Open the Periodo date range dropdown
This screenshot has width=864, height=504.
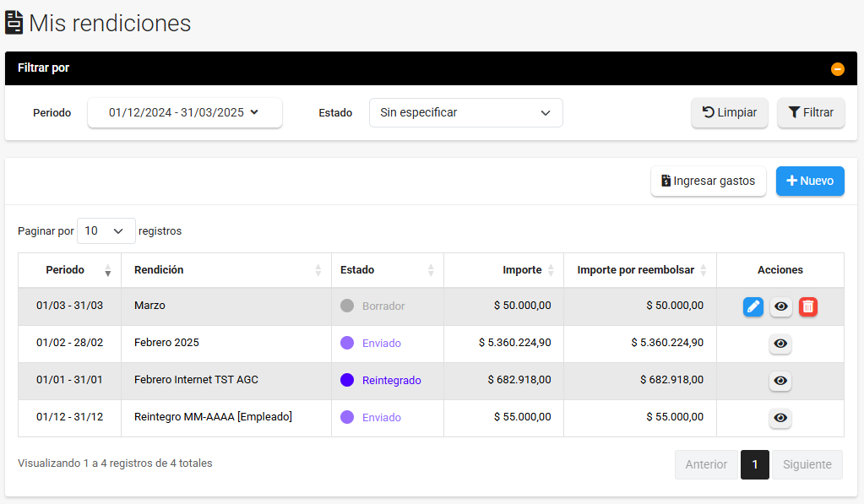[x=184, y=112]
